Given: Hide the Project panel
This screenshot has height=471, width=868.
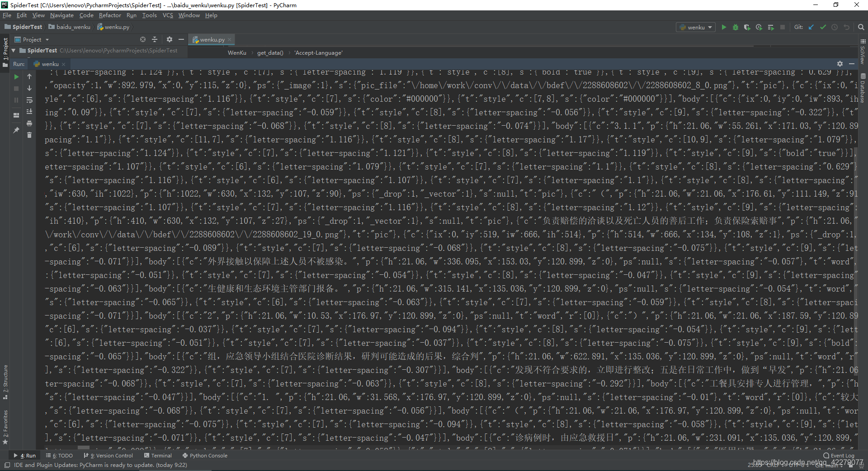Looking at the screenshot, I should (x=181, y=39).
